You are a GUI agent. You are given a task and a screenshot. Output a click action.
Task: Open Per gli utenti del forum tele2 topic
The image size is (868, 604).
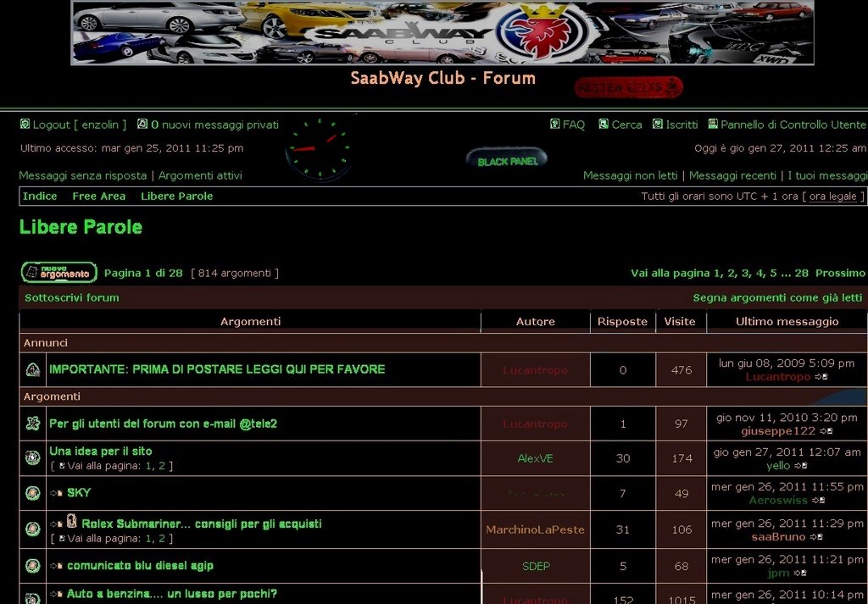coord(163,424)
